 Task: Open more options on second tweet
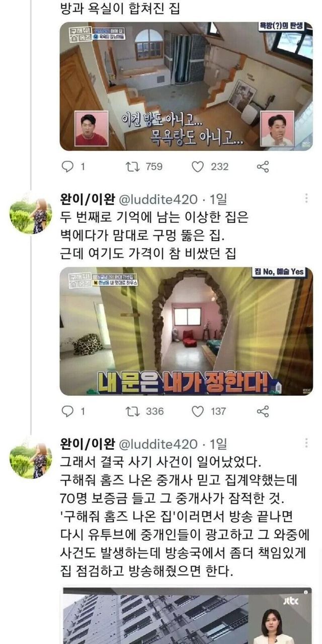(306, 199)
